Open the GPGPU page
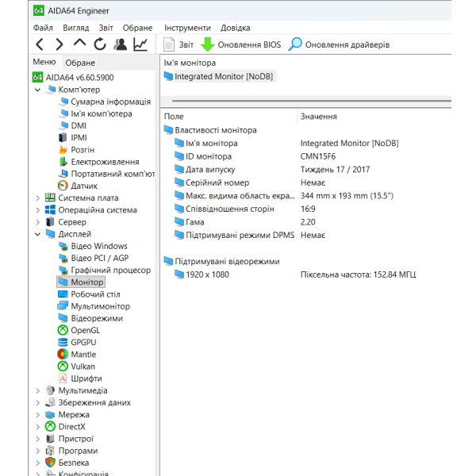The width and height of the screenshot is (476, 476). pos(77,343)
